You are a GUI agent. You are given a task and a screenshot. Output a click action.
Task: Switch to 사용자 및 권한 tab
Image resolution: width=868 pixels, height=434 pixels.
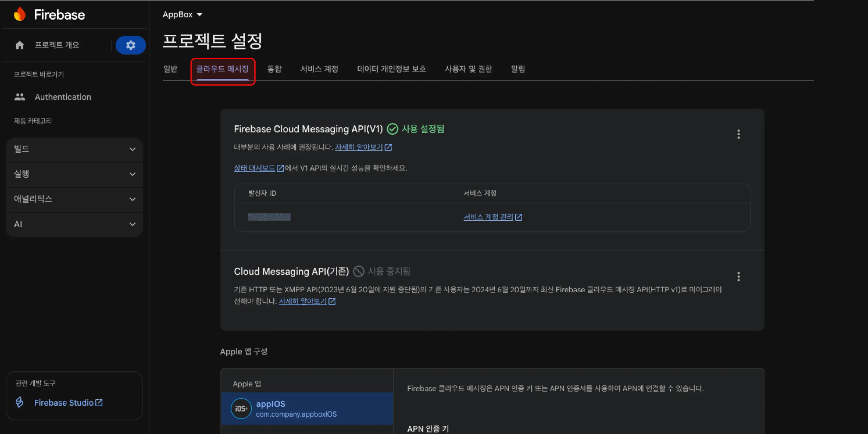point(468,69)
